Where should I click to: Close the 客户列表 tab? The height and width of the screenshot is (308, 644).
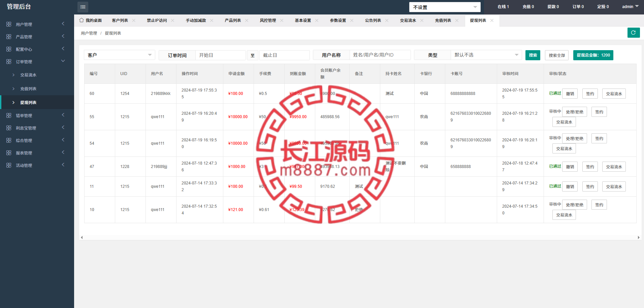point(134,21)
